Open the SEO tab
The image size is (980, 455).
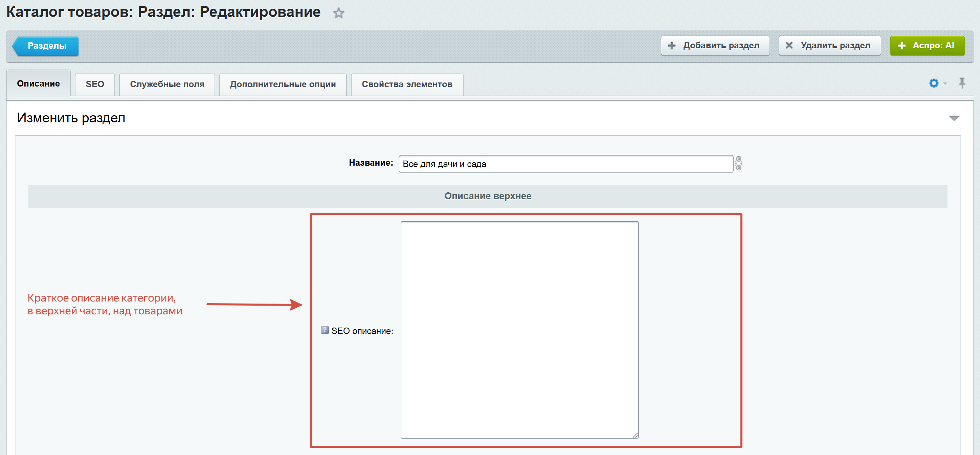click(x=95, y=85)
